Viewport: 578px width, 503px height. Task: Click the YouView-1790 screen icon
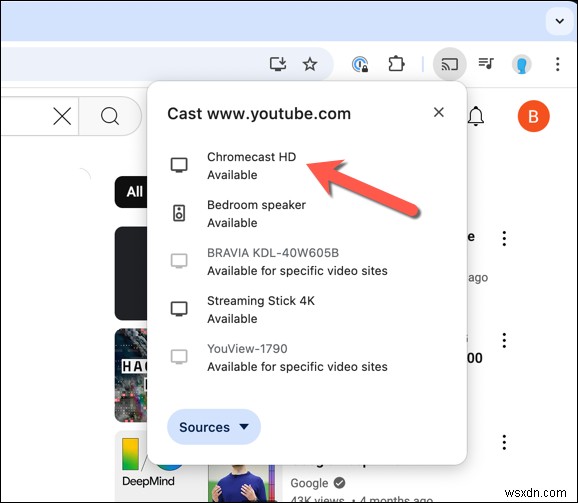pos(179,357)
